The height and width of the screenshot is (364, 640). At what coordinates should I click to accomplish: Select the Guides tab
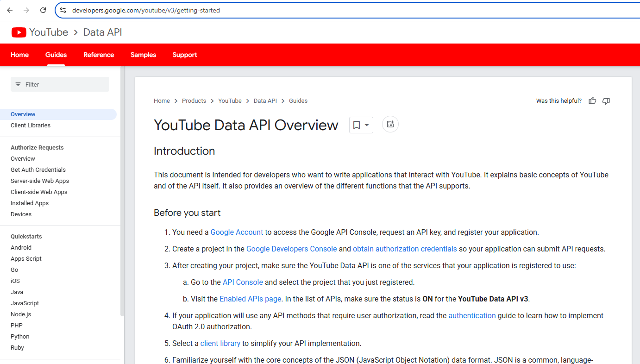click(x=56, y=55)
